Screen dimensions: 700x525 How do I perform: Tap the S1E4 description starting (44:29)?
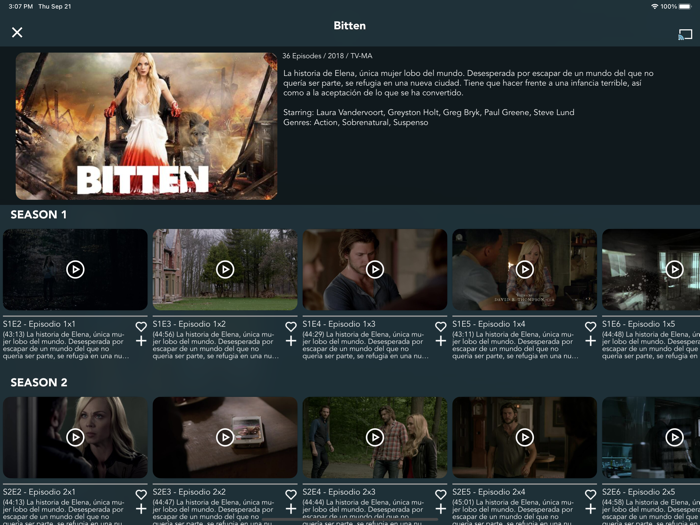pyautogui.click(x=366, y=345)
